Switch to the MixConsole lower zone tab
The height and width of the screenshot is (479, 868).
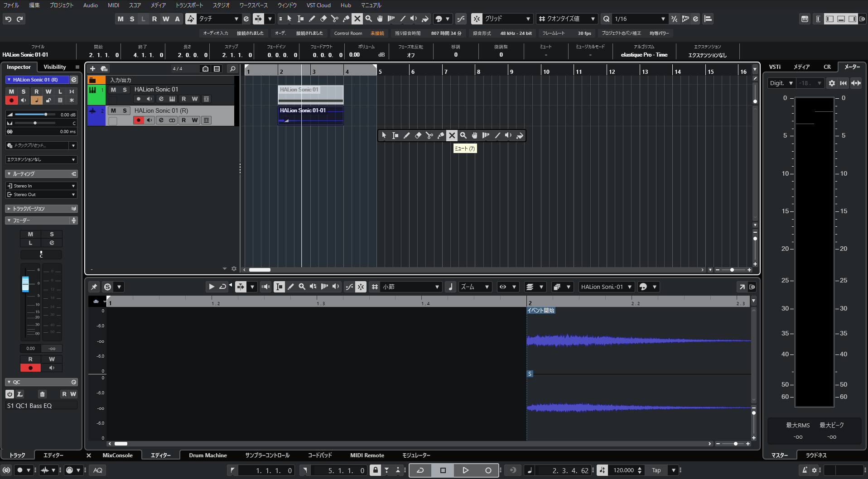click(118, 455)
